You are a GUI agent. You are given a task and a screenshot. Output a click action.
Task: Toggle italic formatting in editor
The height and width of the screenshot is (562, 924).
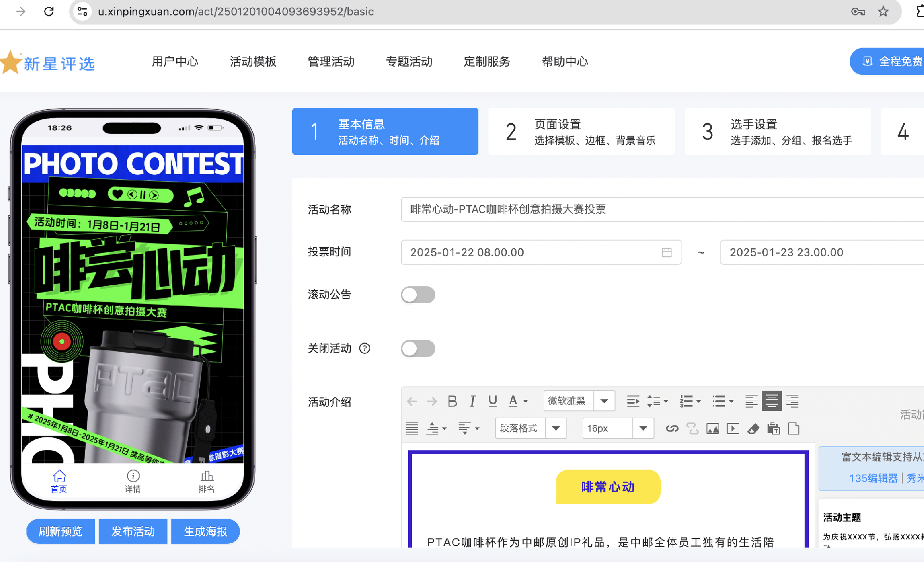473,401
